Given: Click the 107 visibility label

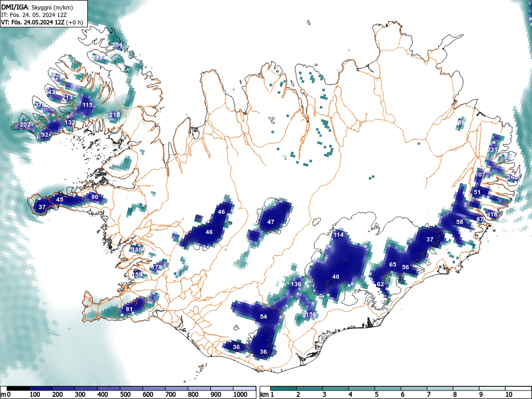Looking at the screenshot, I should (x=480, y=174).
